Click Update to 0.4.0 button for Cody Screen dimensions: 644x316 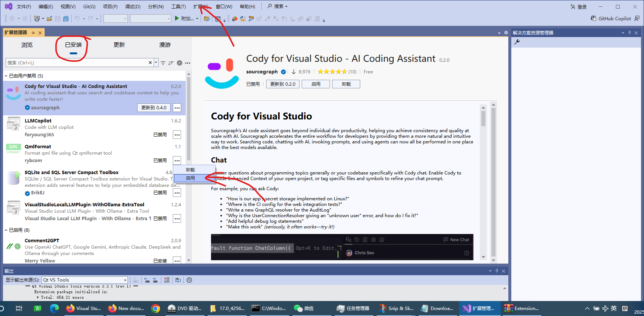pyautogui.click(x=154, y=108)
